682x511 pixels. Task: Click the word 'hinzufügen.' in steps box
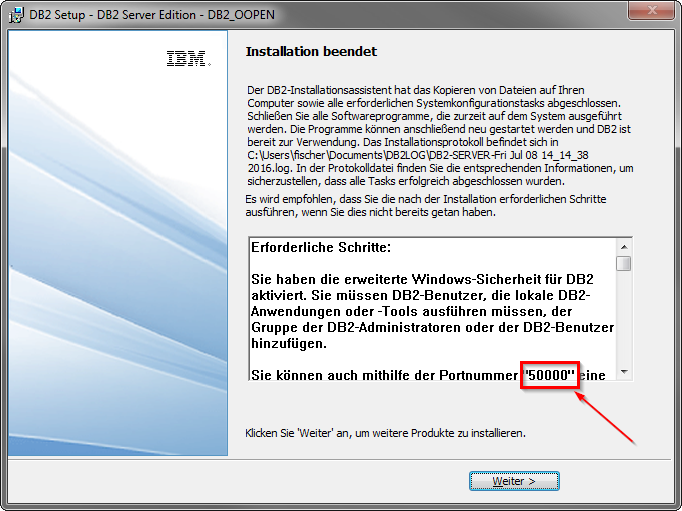pyautogui.click(x=289, y=344)
